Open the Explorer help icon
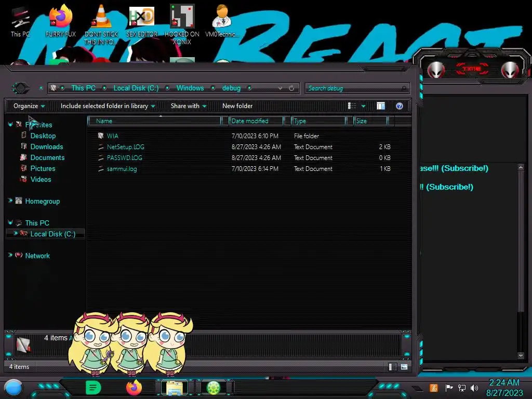Image resolution: width=532 pixels, height=399 pixels. click(400, 106)
